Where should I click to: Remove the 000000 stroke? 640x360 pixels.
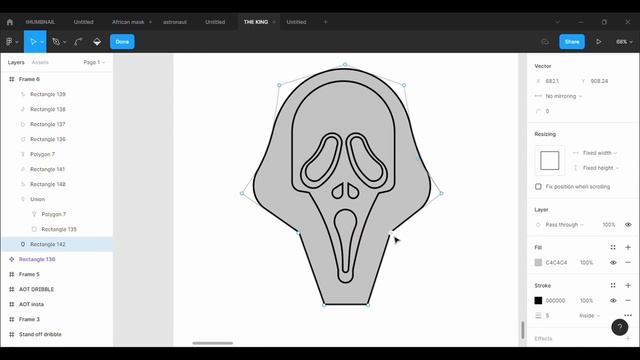coord(628,300)
